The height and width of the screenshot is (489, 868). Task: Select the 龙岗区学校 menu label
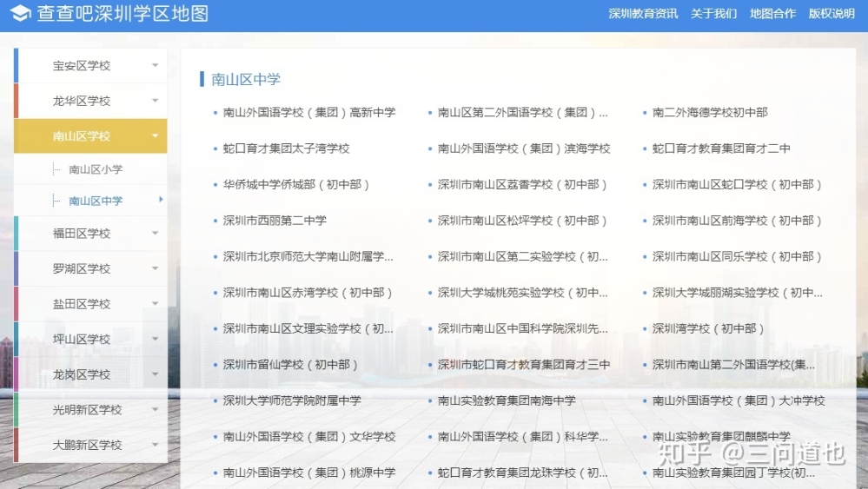click(x=82, y=374)
